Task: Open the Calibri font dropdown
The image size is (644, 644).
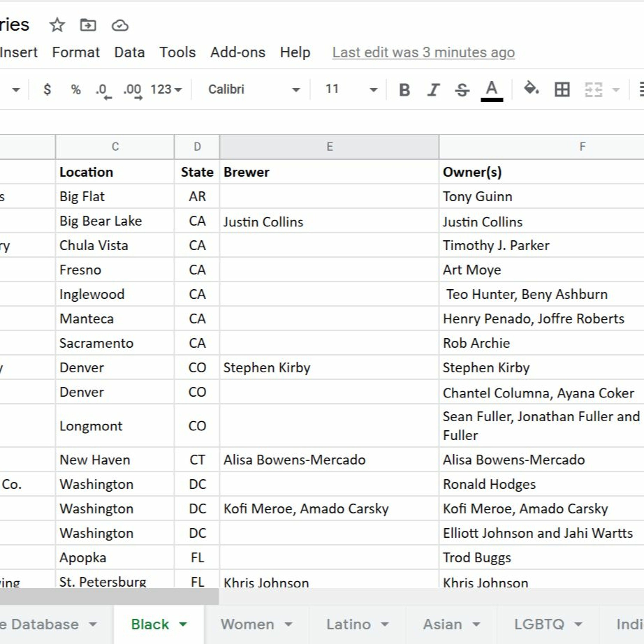Action: pyautogui.click(x=253, y=89)
